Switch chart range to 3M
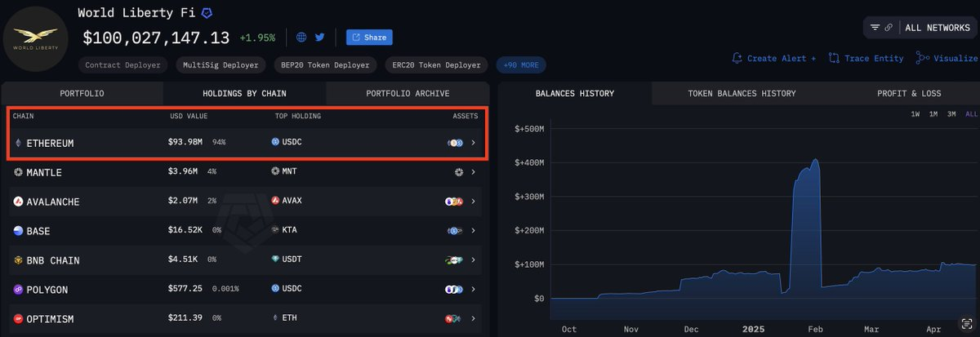Viewport: 980px width, 337px height. point(951,114)
